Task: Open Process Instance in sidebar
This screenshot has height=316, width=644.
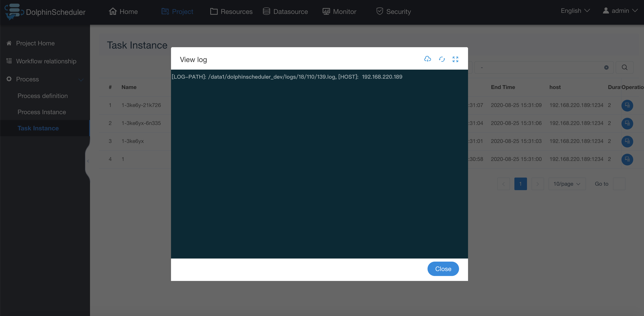Action: pos(42,112)
